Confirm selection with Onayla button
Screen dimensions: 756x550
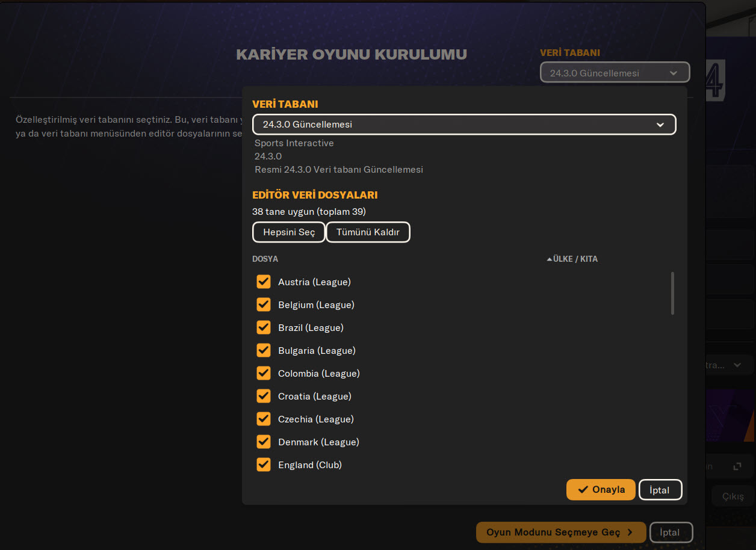600,489
